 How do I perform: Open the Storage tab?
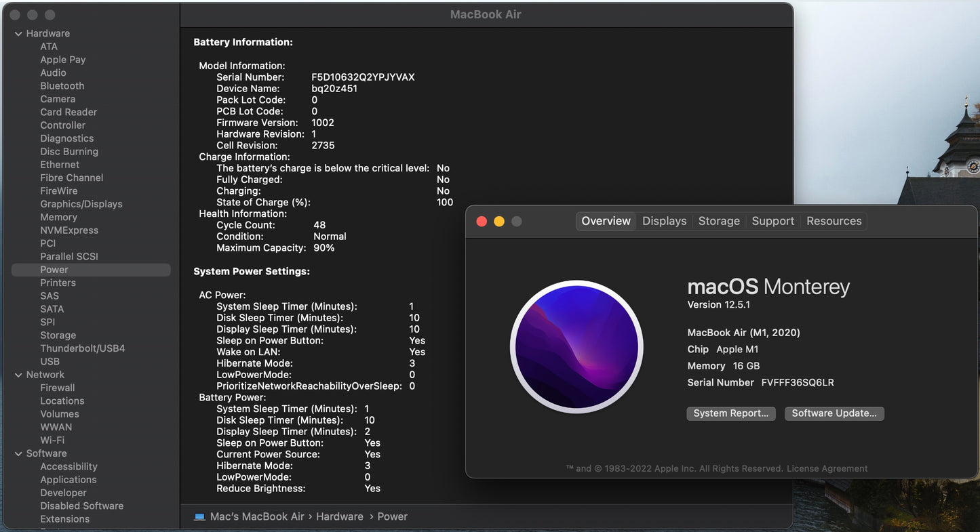pyautogui.click(x=719, y=221)
